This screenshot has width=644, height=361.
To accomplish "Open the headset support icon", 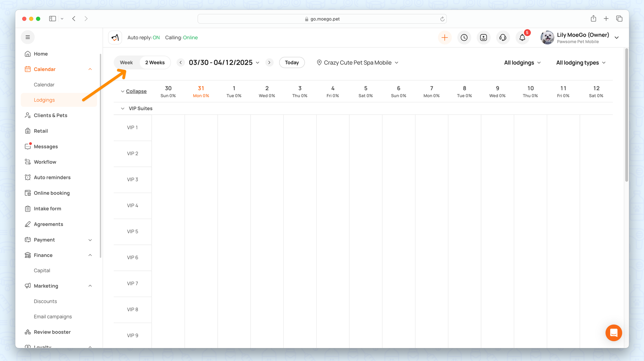I will coord(503,38).
